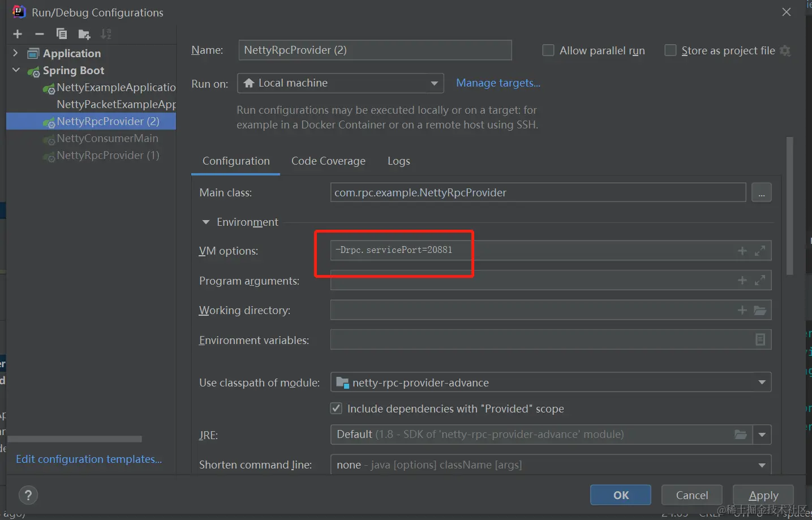Open Manage targets link
812x520 pixels.
point(498,83)
